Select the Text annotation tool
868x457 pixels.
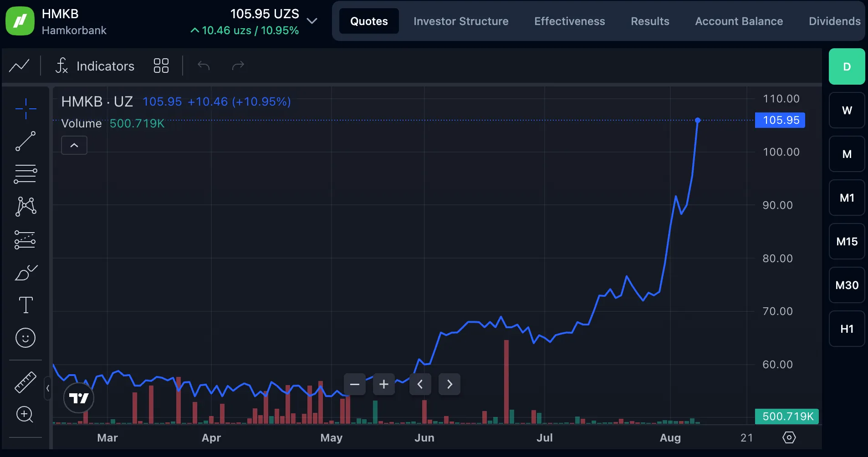point(26,305)
